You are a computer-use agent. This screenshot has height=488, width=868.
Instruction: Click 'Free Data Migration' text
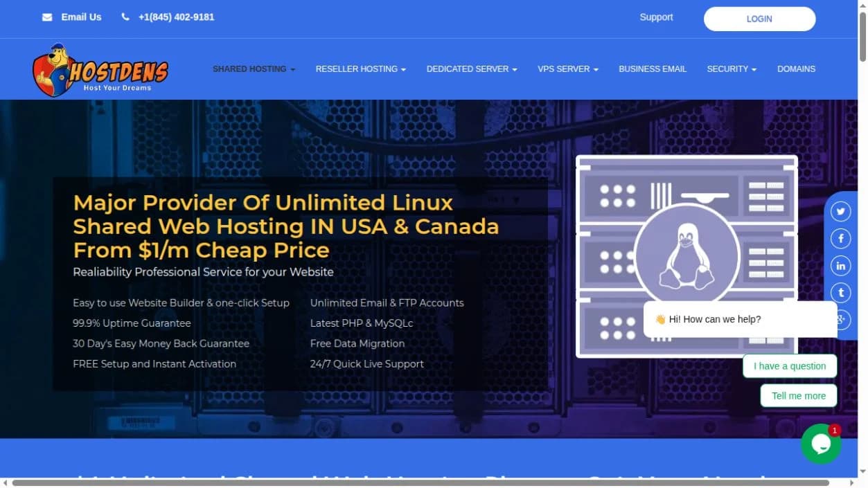pyautogui.click(x=357, y=343)
